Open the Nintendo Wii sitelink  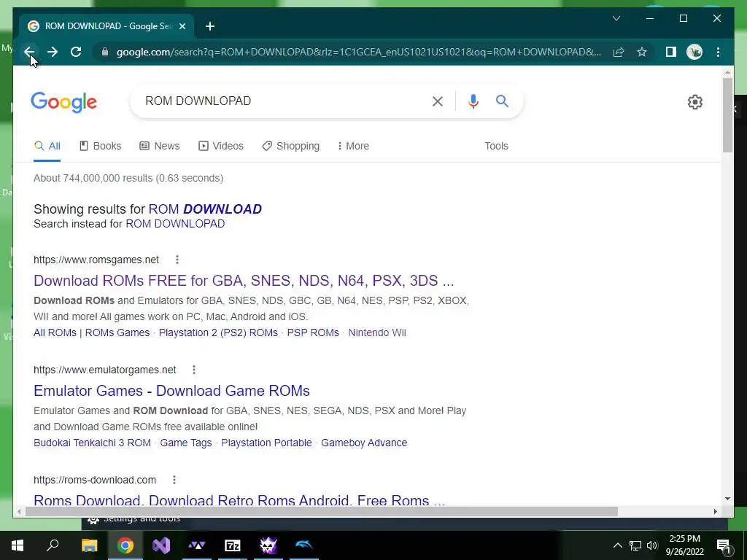point(377,332)
